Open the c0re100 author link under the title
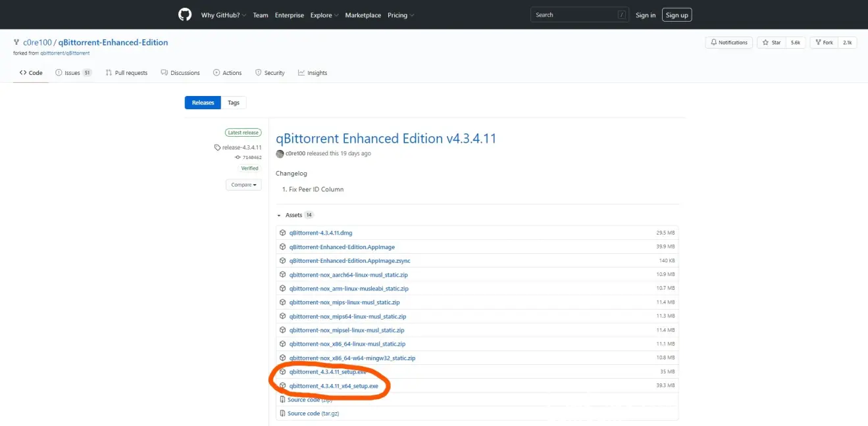This screenshot has height=426, width=868. tap(295, 153)
